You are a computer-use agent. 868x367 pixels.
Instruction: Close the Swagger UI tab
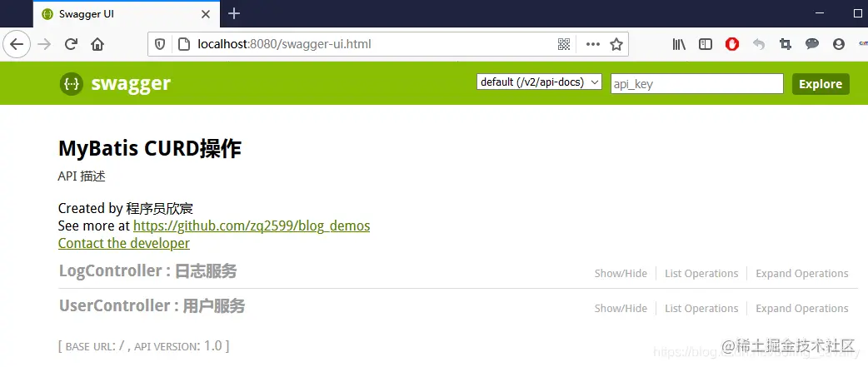tap(206, 14)
